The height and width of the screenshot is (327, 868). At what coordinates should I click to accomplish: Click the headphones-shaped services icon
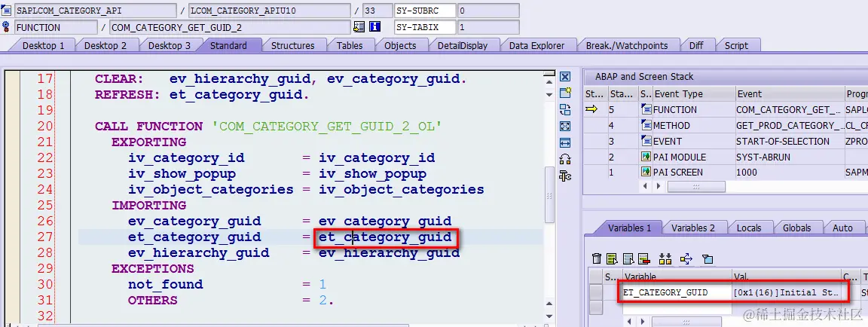tap(565, 160)
